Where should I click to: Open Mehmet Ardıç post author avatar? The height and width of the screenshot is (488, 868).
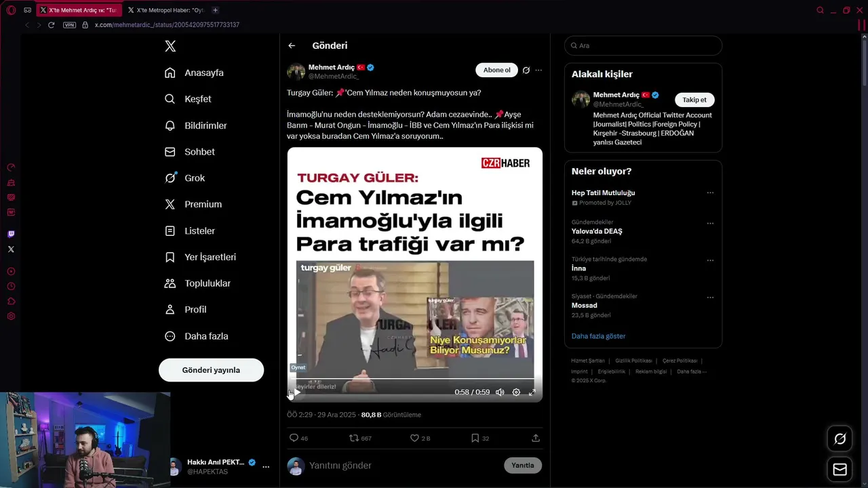(296, 72)
